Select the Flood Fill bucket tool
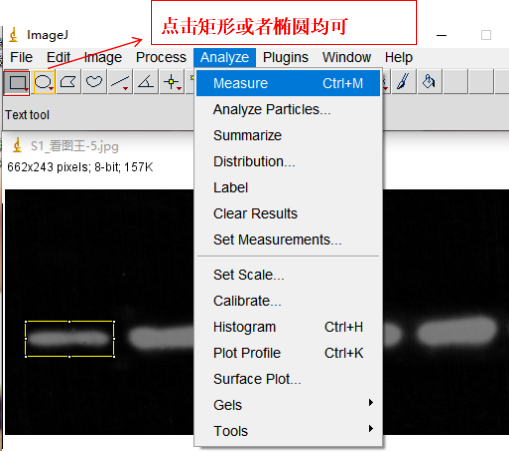Screen dimensions: 509x452 point(429,82)
